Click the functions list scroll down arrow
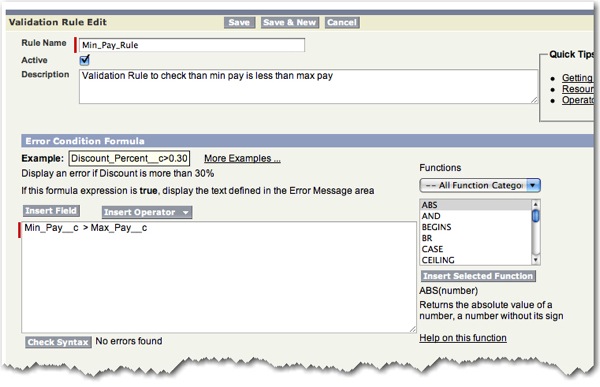Viewport: 600px width, 387px height. 536,260
